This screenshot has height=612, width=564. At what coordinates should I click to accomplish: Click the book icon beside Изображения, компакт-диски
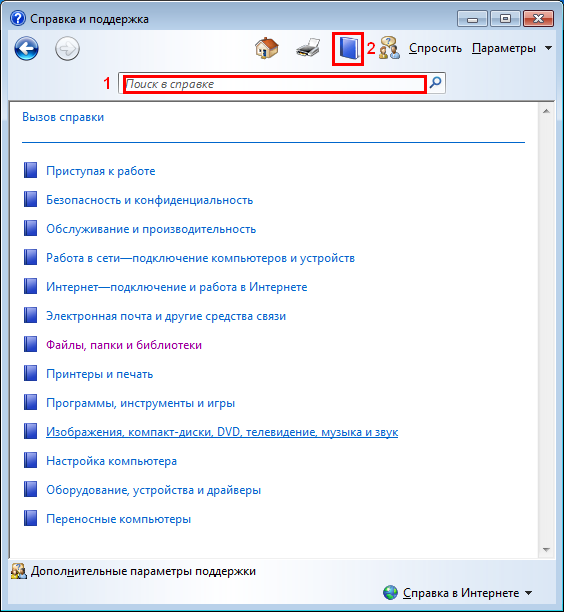30,432
